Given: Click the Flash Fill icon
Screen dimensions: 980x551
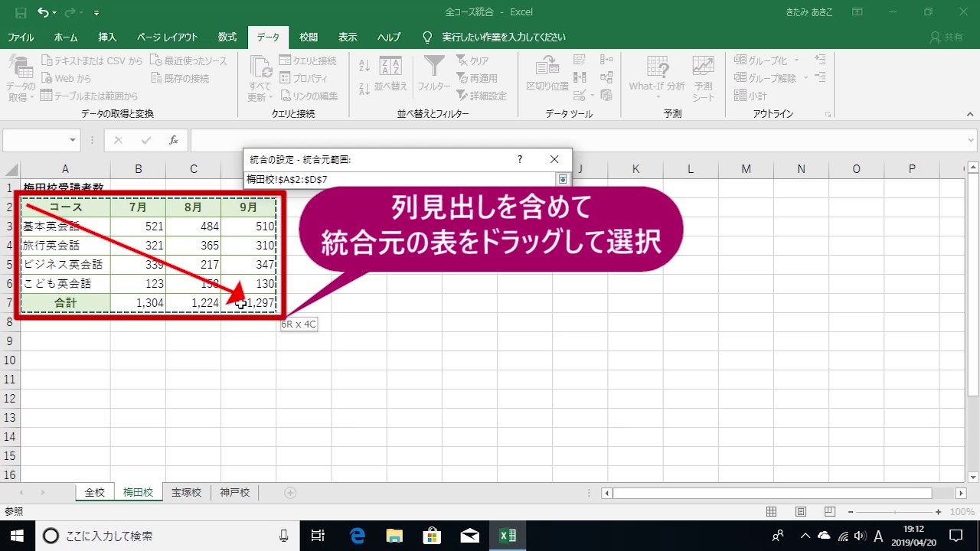Looking at the screenshot, I should (580, 60).
